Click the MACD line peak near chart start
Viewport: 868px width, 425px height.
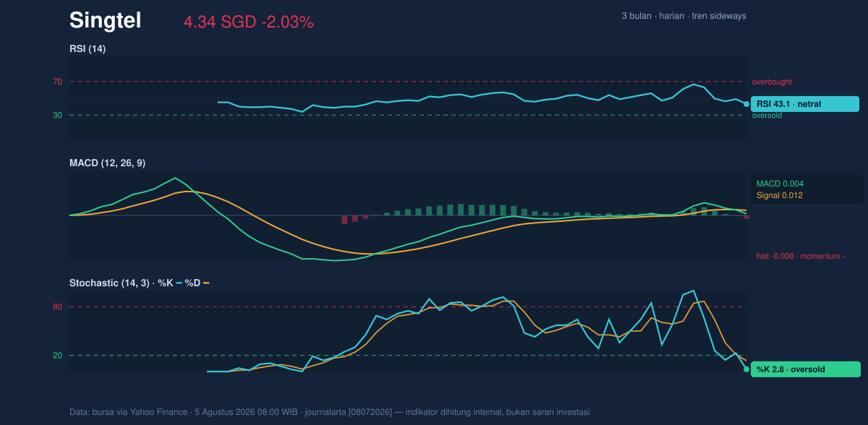point(174,178)
